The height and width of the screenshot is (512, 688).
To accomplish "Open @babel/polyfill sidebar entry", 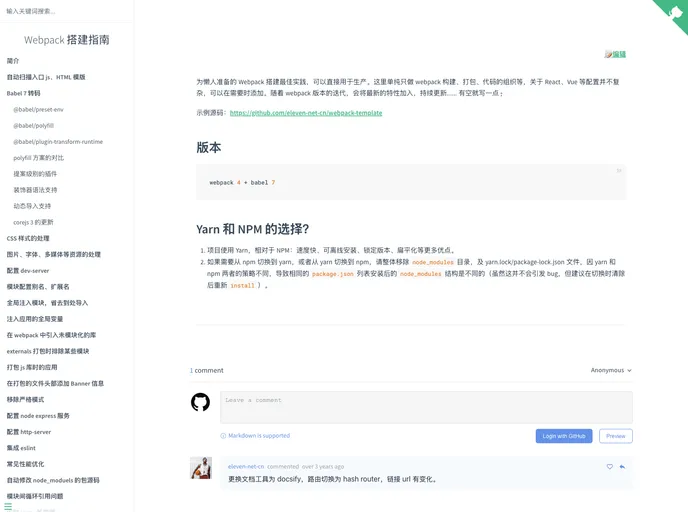I will [33, 126].
